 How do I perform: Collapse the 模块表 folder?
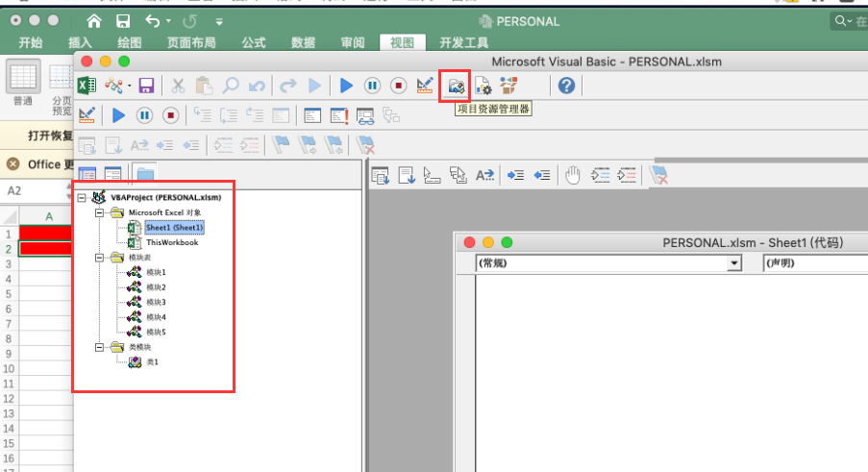[99, 258]
